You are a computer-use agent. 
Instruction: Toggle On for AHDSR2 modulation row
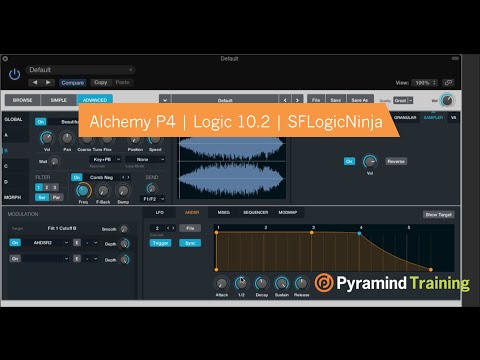15,243
